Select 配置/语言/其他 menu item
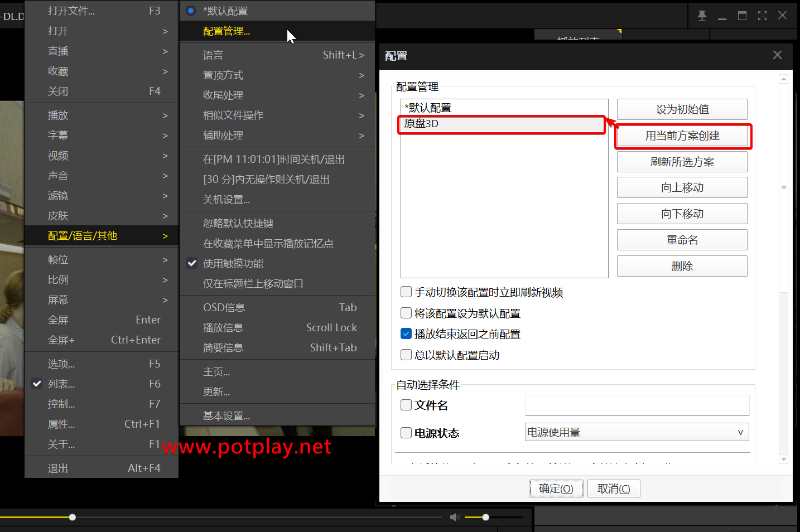The image size is (800, 532). point(102,236)
